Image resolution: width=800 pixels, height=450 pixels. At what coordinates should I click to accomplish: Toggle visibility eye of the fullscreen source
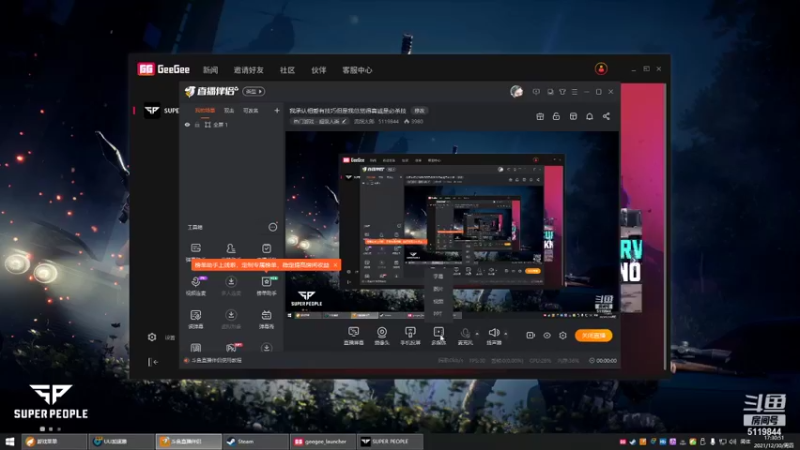[187, 124]
